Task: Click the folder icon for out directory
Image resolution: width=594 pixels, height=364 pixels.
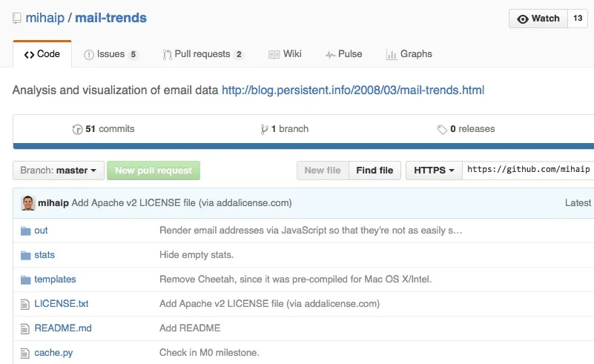Action: coord(26,231)
